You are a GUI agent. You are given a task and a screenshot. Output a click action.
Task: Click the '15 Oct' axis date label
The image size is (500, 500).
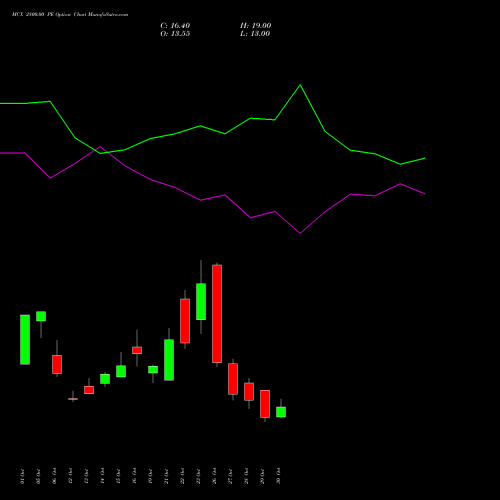tap(118, 476)
